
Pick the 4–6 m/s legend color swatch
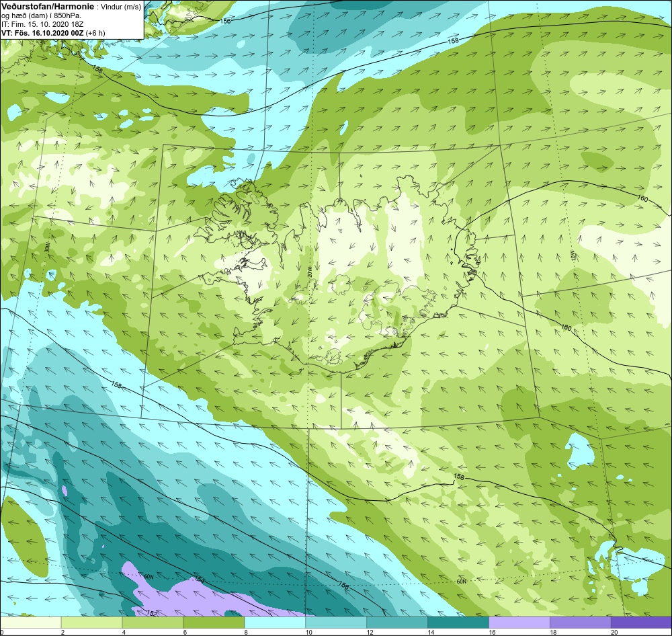pos(153,622)
